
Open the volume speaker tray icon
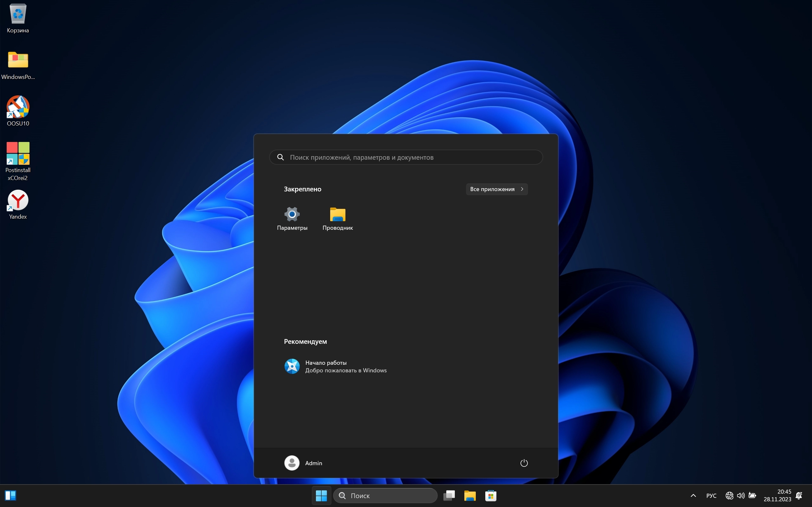tap(741, 495)
